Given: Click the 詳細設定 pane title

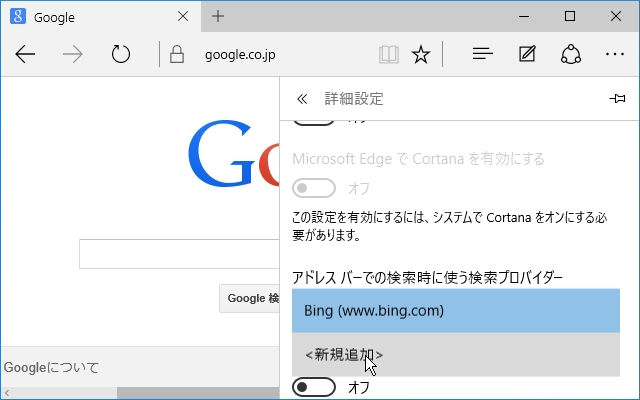Looking at the screenshot, I should tap(354, 99).
